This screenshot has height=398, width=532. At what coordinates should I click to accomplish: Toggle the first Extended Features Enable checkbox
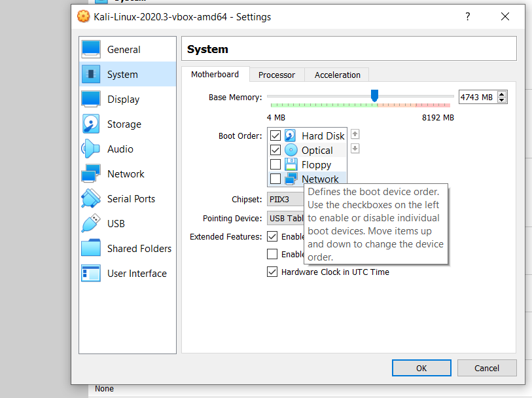click(x=272, y=236)
